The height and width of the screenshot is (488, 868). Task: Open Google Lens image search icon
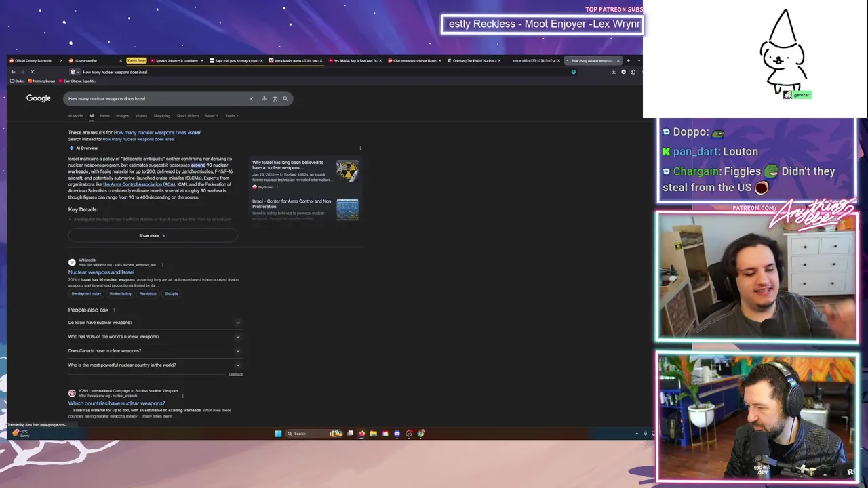275,99
